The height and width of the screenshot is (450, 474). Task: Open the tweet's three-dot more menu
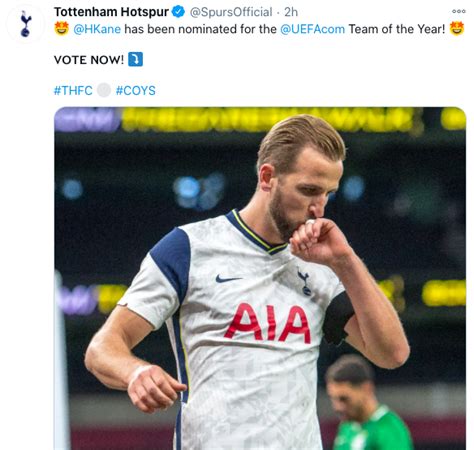click(459, 11)
